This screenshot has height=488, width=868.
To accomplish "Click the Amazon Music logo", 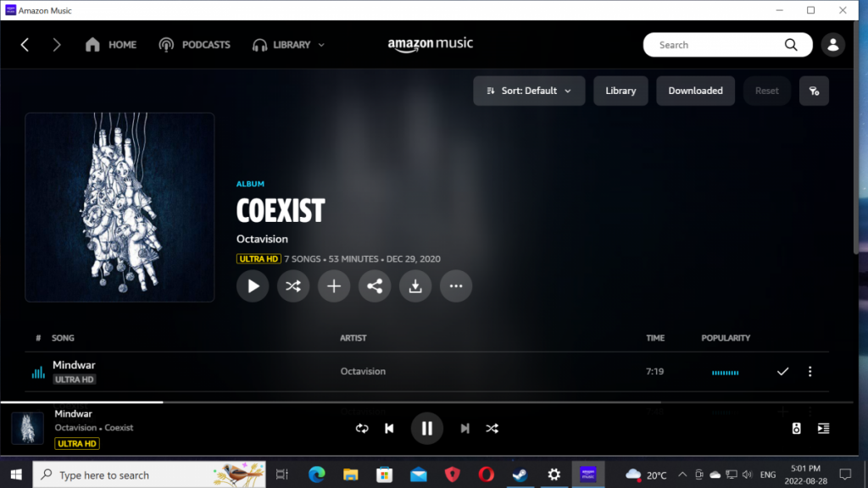I will click(430, 44).
